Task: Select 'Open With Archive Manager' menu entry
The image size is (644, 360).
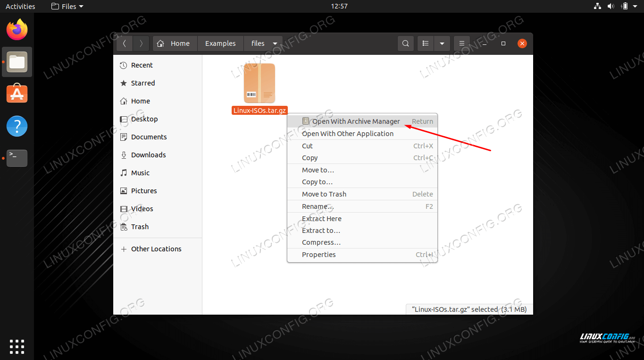Action: (356, 121)
